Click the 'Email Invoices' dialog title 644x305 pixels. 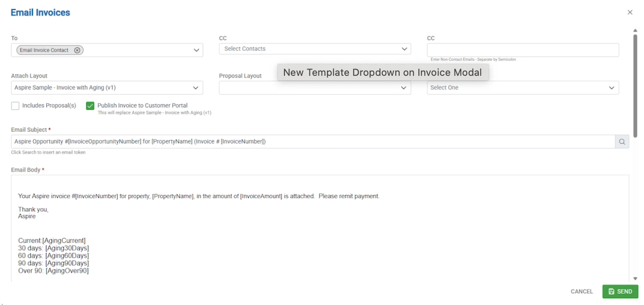pos(41,12)
